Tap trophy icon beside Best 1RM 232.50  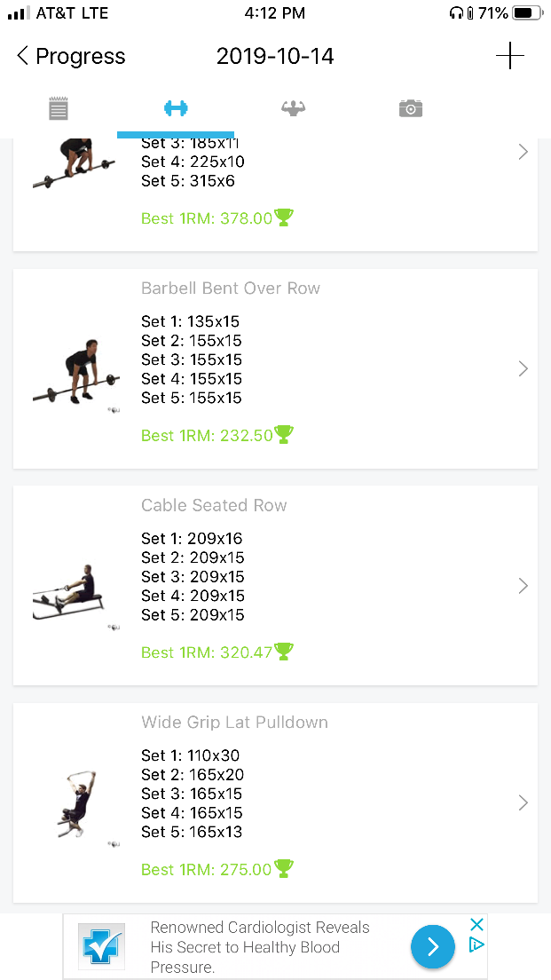284,434
